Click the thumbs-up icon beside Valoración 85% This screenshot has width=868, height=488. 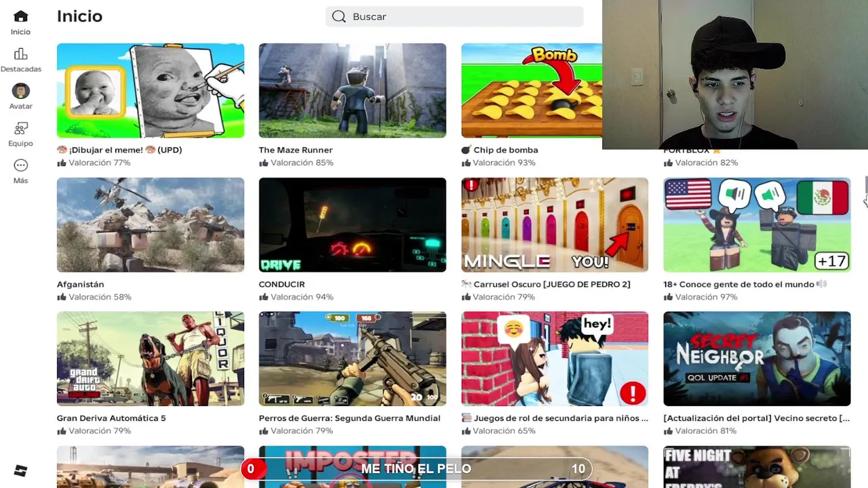coord(264,163)
